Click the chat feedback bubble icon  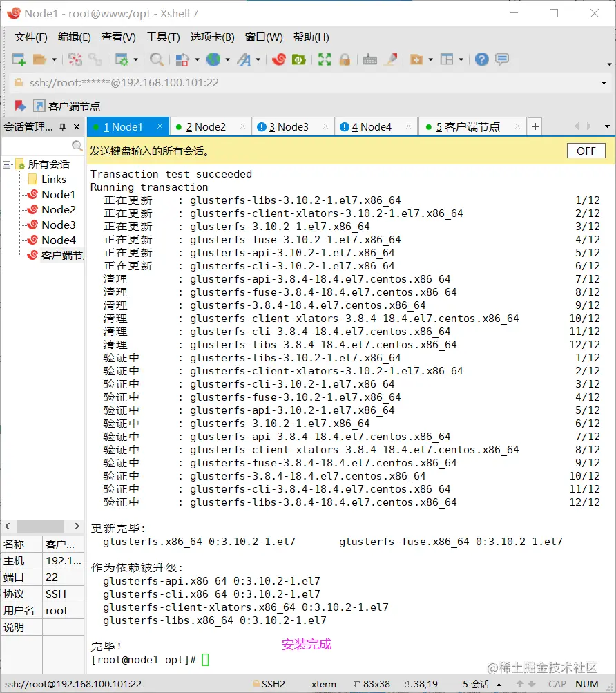click(502, 59)
